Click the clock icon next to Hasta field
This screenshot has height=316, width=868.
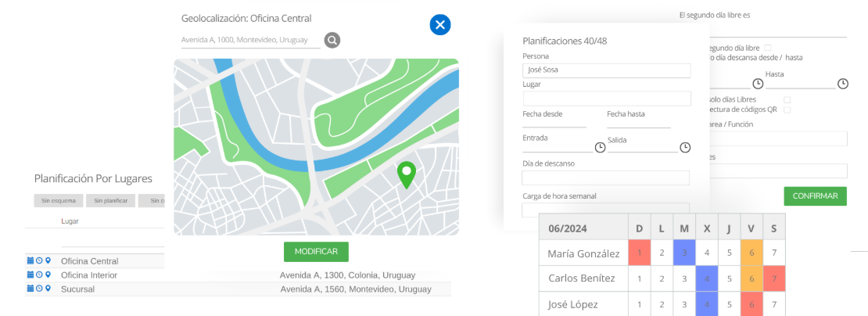(x=842, y=84)
